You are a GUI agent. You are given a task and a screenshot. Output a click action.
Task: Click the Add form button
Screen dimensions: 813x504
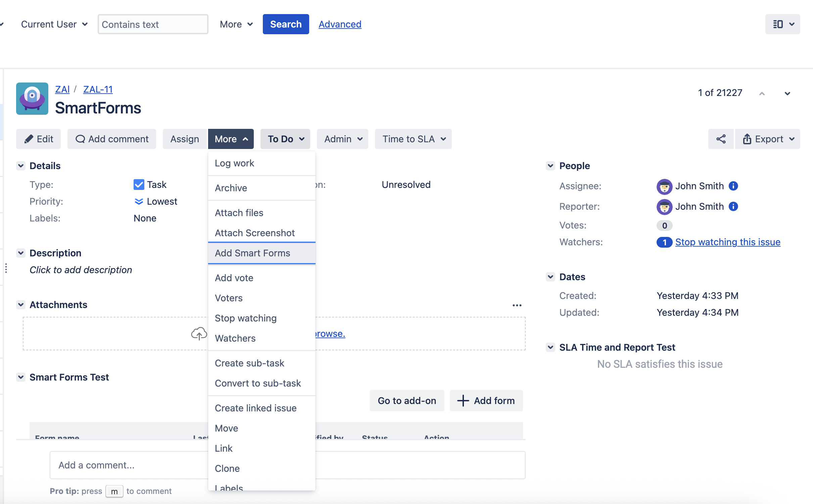coord(486,401)
